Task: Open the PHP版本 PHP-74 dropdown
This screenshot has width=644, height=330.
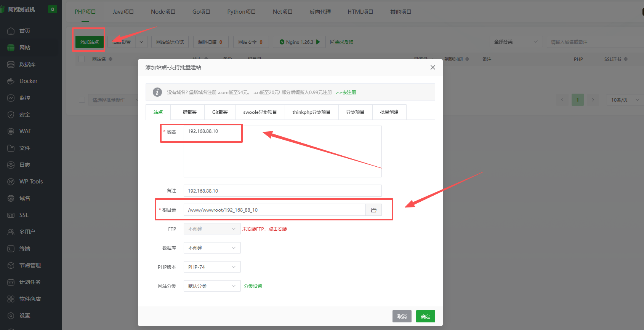Action: click(x=212, y=267)
